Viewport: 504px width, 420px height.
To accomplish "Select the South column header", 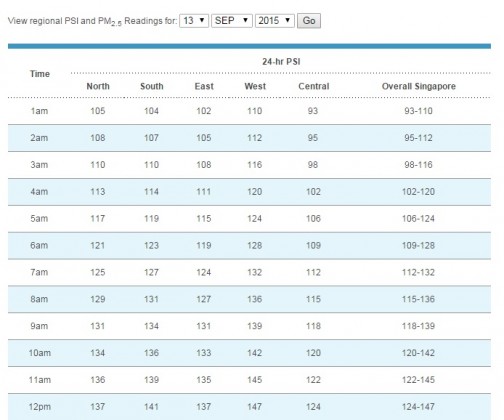I will point(152,86).
